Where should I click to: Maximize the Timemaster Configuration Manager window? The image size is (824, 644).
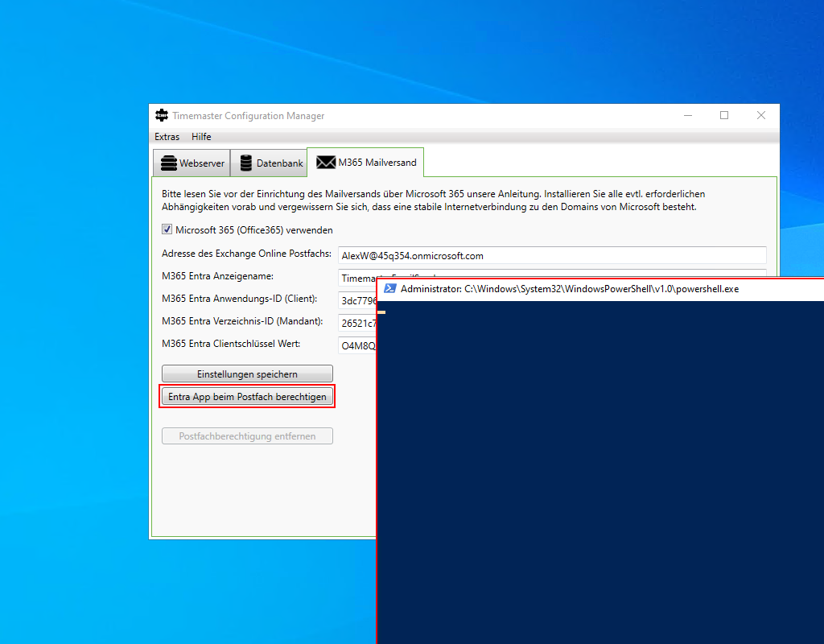coord(724,115)
